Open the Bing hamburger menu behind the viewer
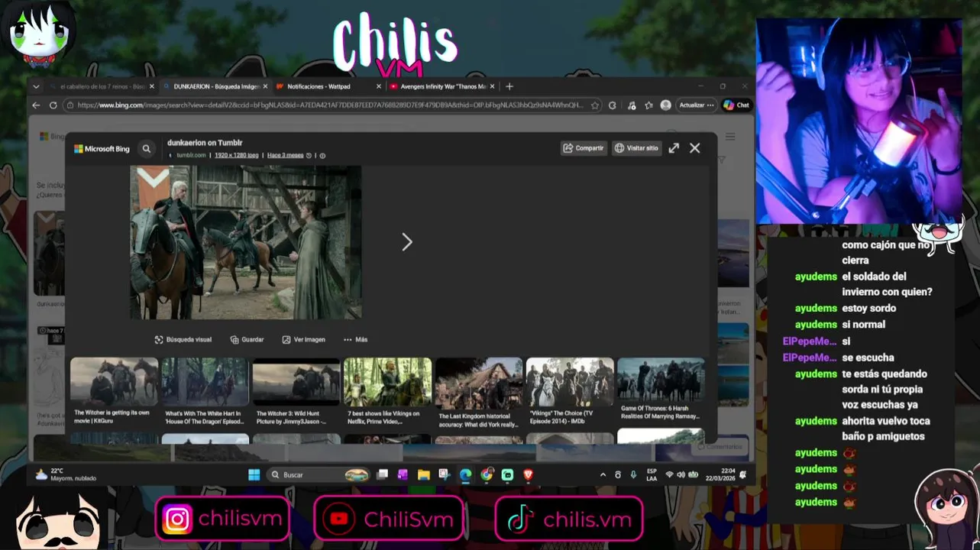The image size is (980, 550). [730, 137]
